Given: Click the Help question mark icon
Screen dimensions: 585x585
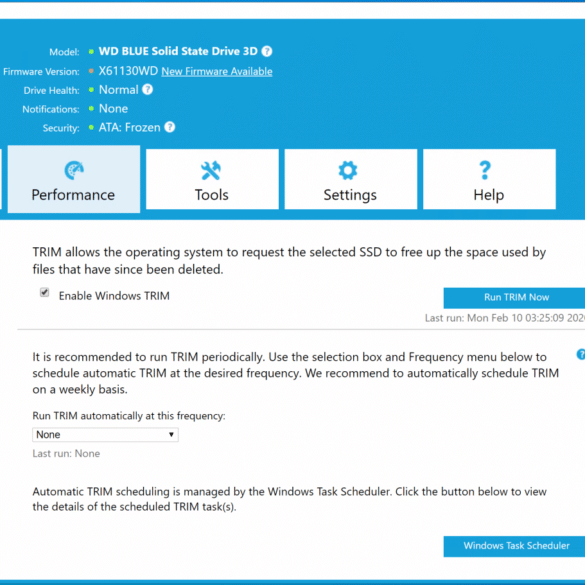Looking at the screenshot, I should [485, 171].
